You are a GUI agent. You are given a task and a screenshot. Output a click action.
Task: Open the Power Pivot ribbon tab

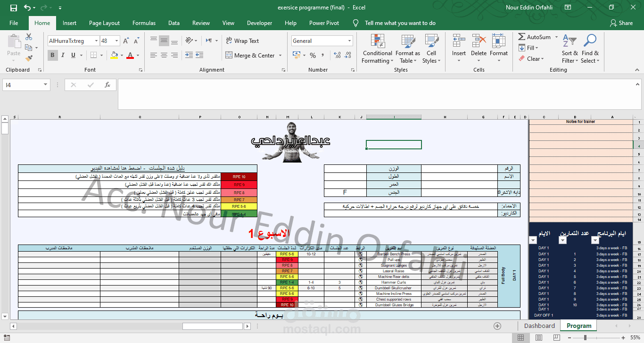(324, 23)
